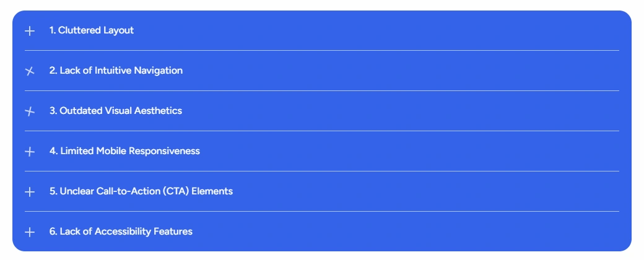Click the plus icon beside Unclear Call-to-Action Elements

30,192
